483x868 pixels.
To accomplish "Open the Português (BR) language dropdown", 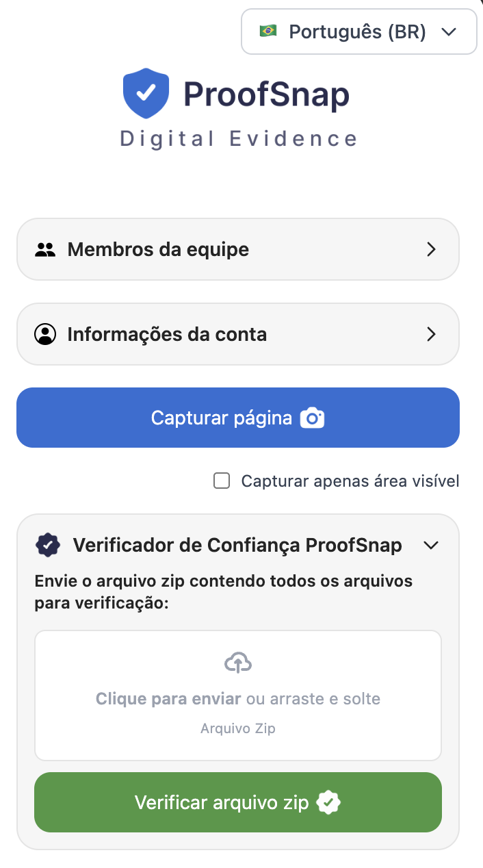I will pos(358,31).
